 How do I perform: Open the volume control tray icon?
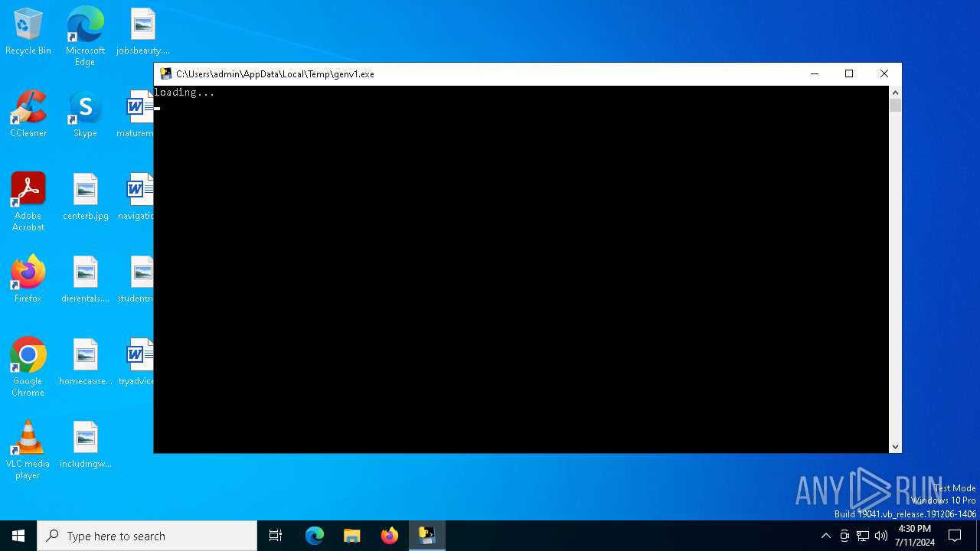(x=881, y=536)
